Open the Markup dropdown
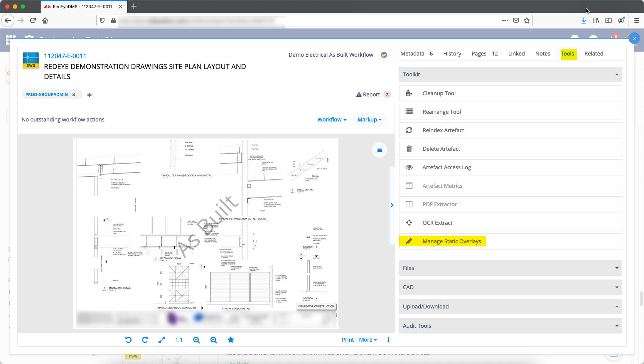This screenshot has height=364, width=644. 369,120
